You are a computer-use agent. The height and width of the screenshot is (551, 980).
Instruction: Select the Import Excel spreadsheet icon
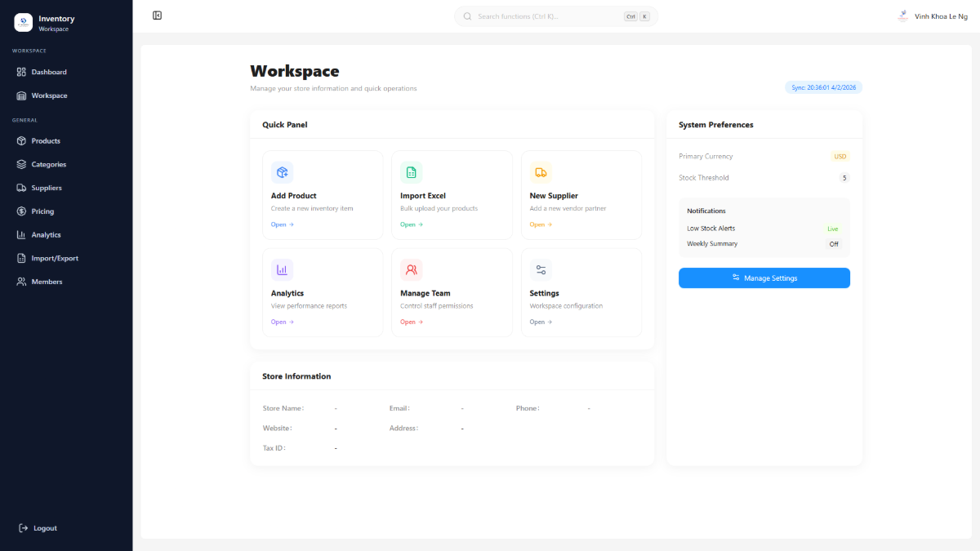point(412,172)
